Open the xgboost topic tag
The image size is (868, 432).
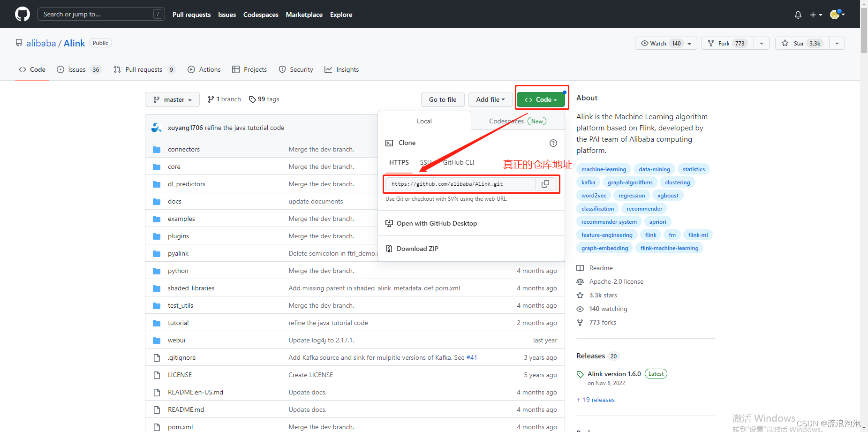click(668, 196)
